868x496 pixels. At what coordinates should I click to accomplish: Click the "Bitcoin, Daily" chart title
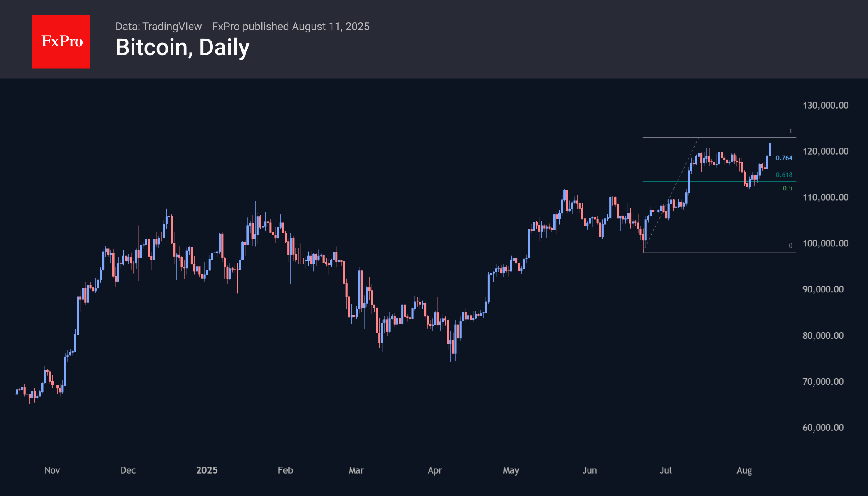183,47
